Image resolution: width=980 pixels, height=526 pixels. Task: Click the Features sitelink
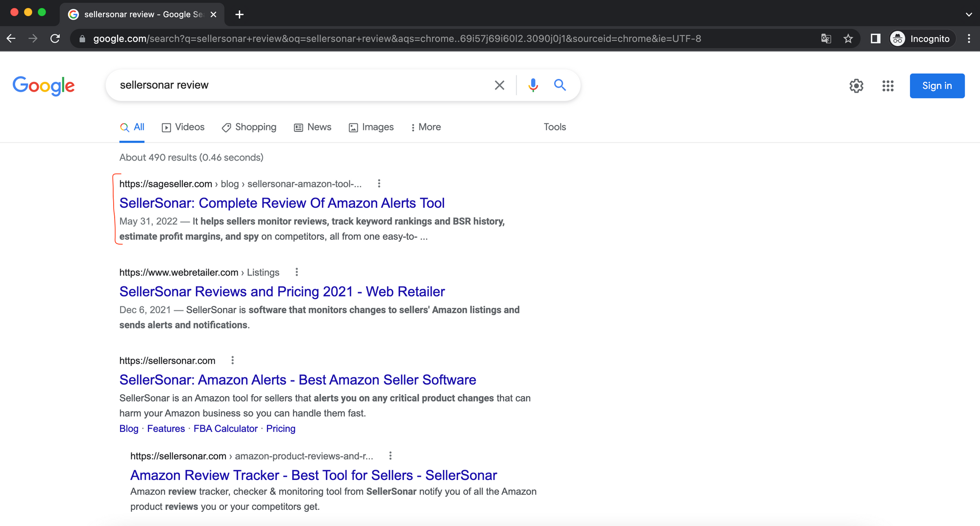click(x=166, y=428)
